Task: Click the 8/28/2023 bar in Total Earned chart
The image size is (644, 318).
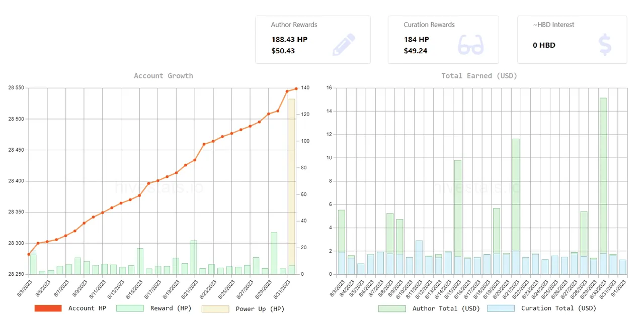Action: tap(584, 243)
